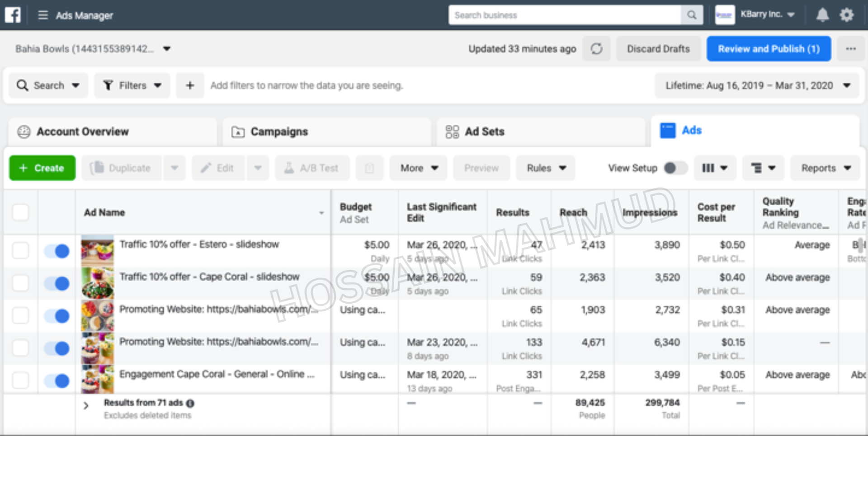Open the Filters dropdown

click(132, 85)
